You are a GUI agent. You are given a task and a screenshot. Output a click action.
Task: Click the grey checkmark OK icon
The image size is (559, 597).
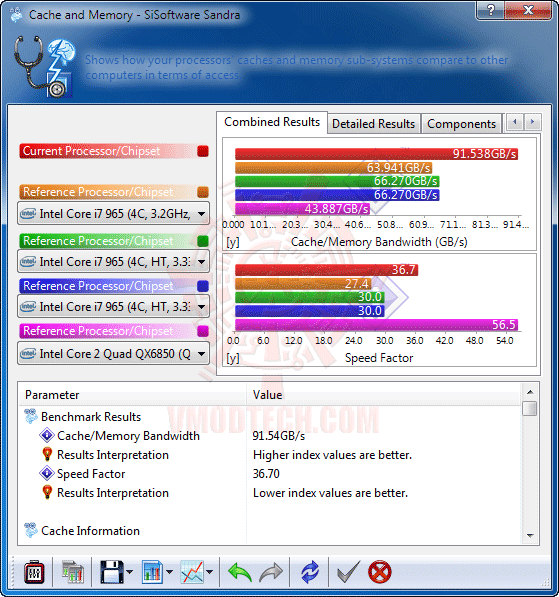coord(348,572)
